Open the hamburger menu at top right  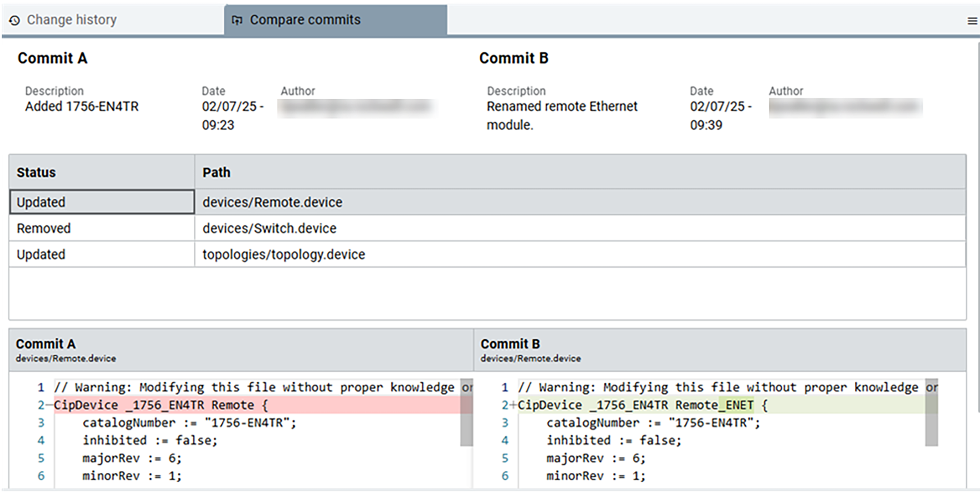(972, 21)
